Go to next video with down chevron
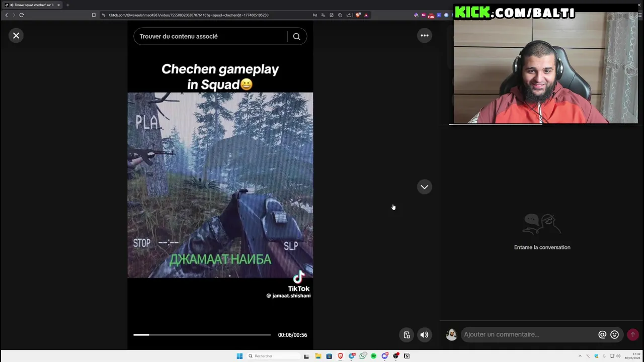Viewport: 644px width, 362px height. coord(425,187)
